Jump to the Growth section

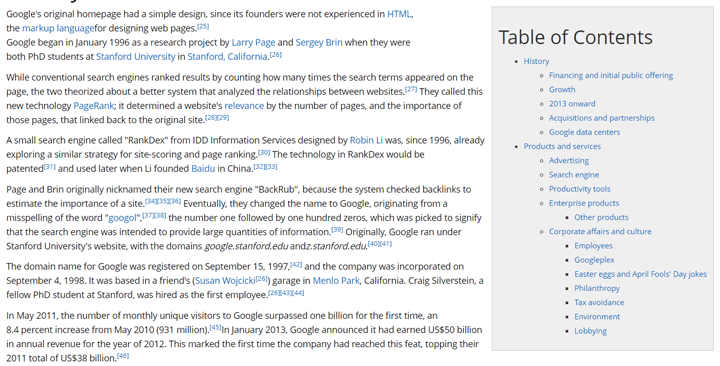tap(562, 90)
